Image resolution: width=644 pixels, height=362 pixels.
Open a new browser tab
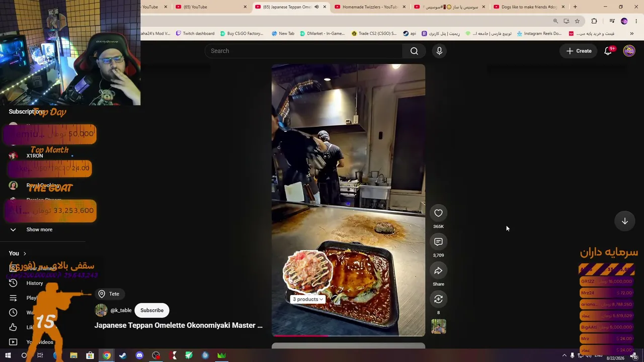[575, 7]
